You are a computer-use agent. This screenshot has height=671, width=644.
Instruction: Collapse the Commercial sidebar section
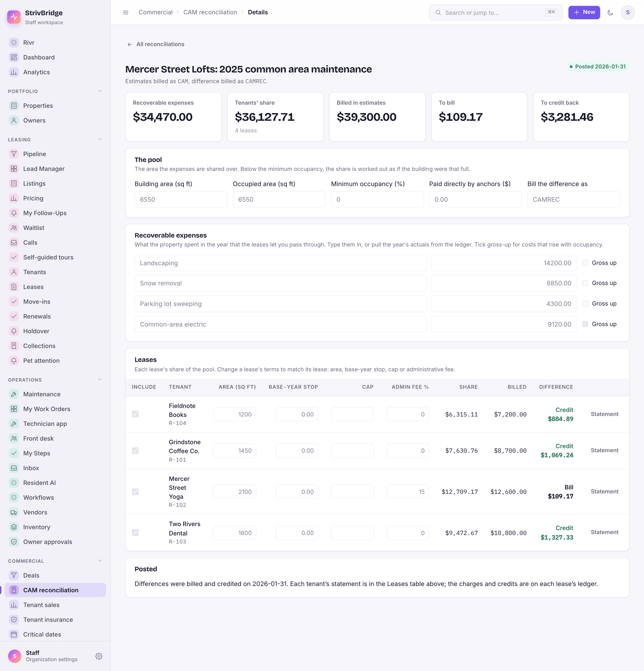100,561
